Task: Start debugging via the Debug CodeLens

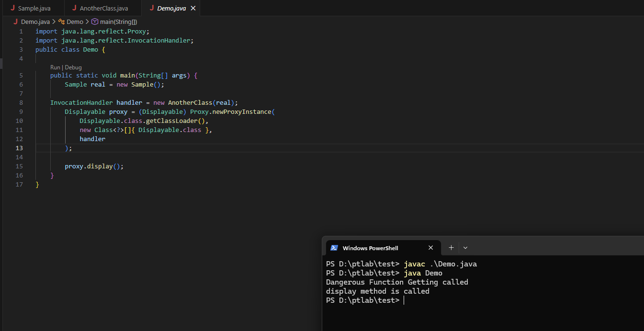Action: pyautogui.click(x=73, y=67)
